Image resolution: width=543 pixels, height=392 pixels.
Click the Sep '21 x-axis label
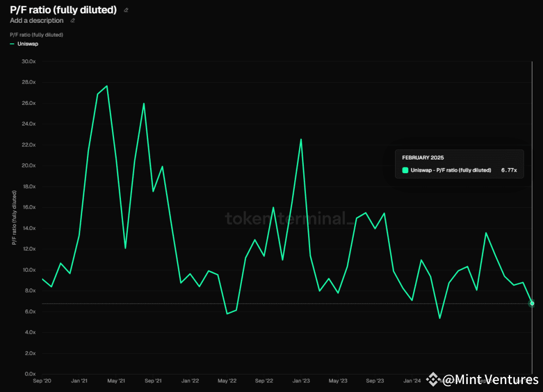click(x=153, y=381)
